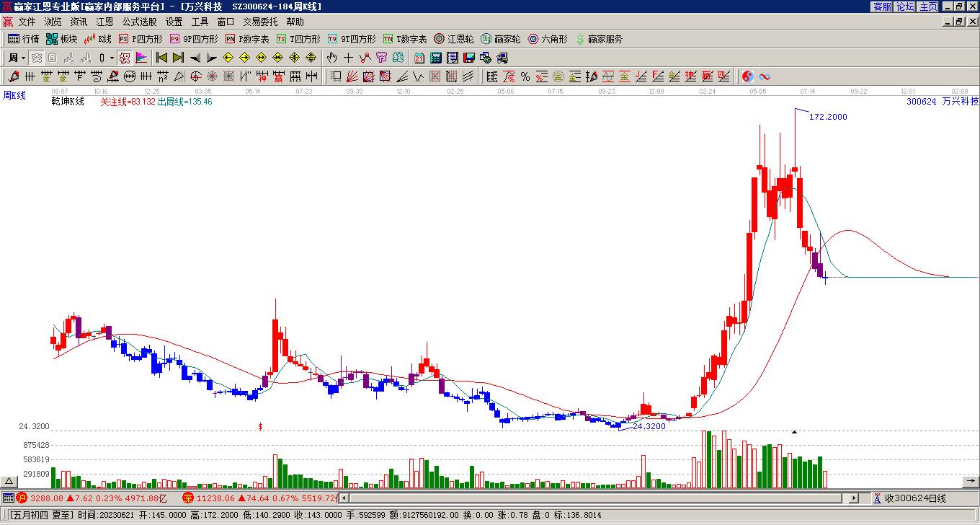Click the blue infinity loop icon
This screenshot has height=525, width=980.
click(x=765, y=76)
